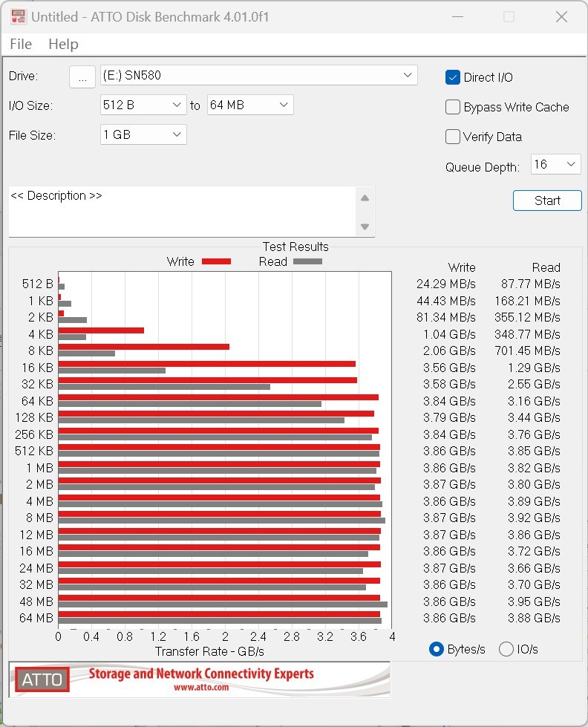
Task: Open the Help menu
Action: (x=64, y=44)
